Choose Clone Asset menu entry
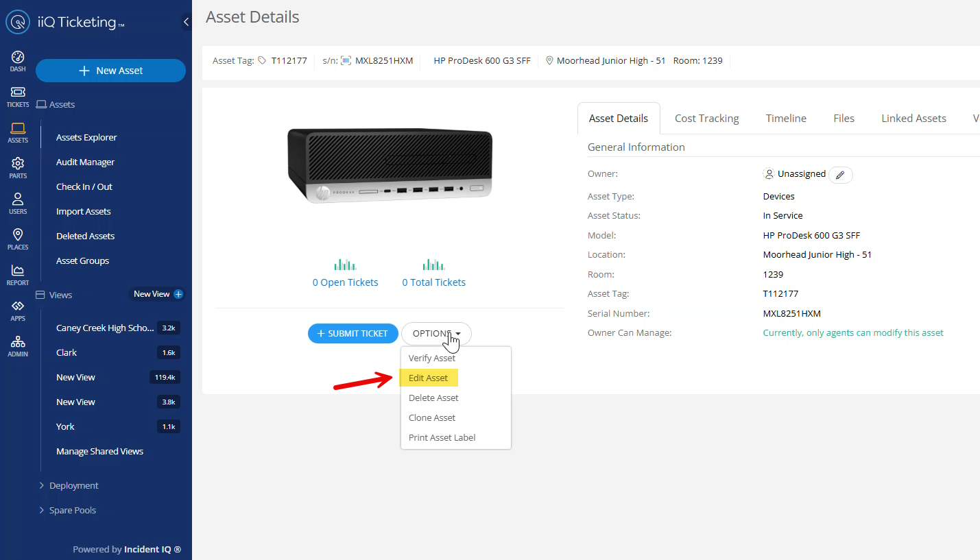 [431, 417]
